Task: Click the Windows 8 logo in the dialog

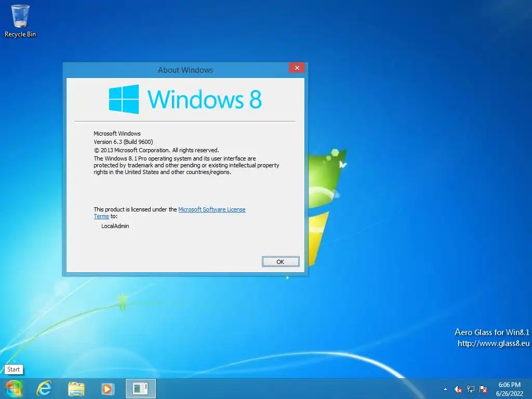Action: 185,99
